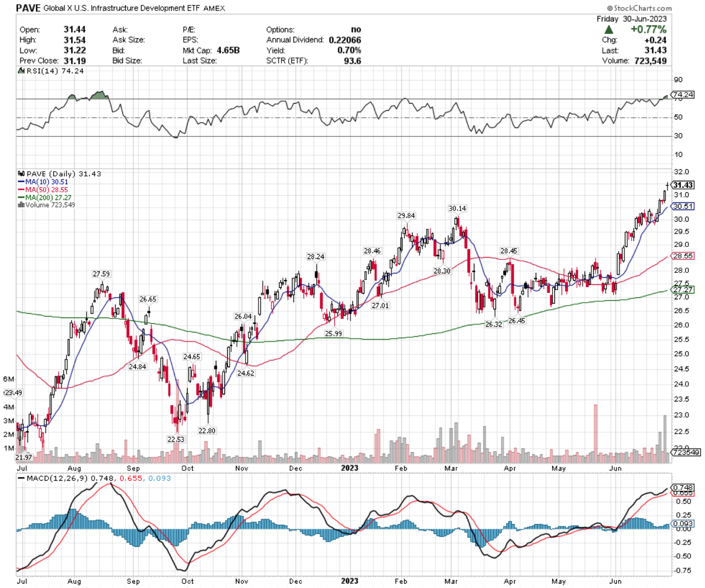Click the 22.53 September low label
Viewport: 705px width, 588px height.
pos(176,439)
